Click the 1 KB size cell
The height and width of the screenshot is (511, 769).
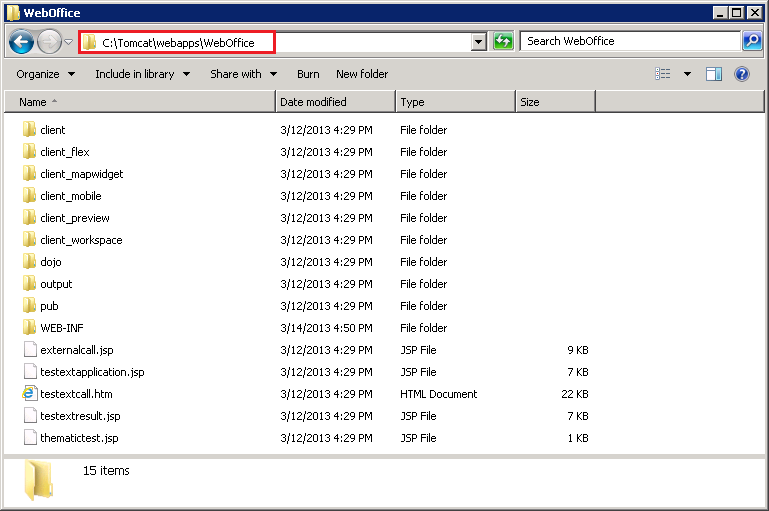578,438
